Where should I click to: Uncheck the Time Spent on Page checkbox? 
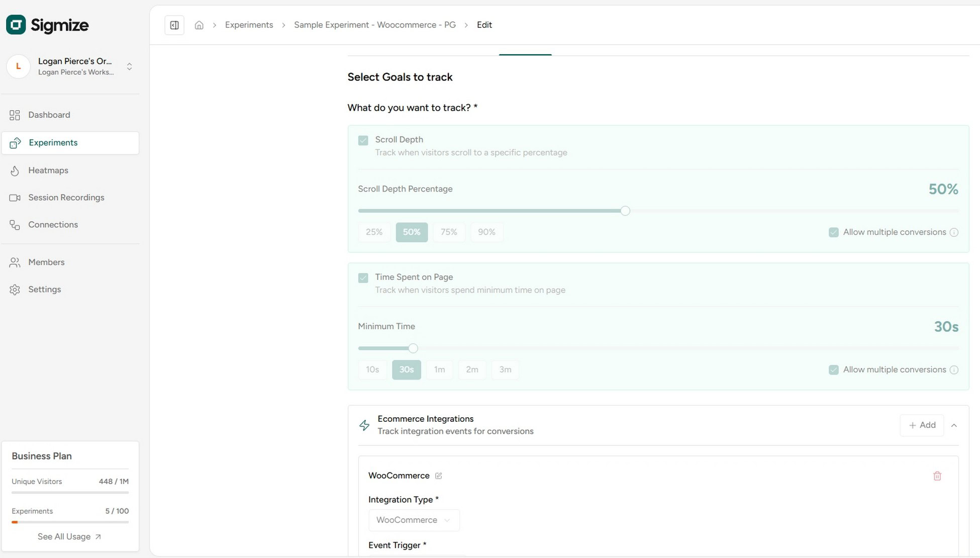363,277
